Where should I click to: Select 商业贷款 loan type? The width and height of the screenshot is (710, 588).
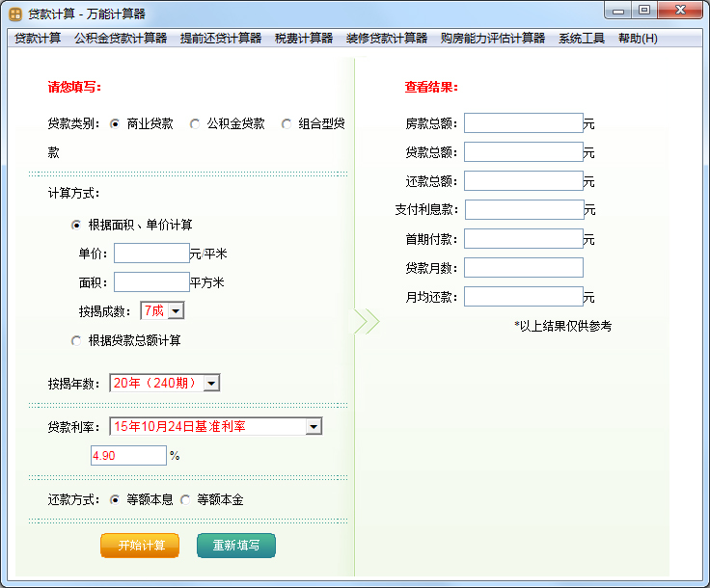click(115, 124)
